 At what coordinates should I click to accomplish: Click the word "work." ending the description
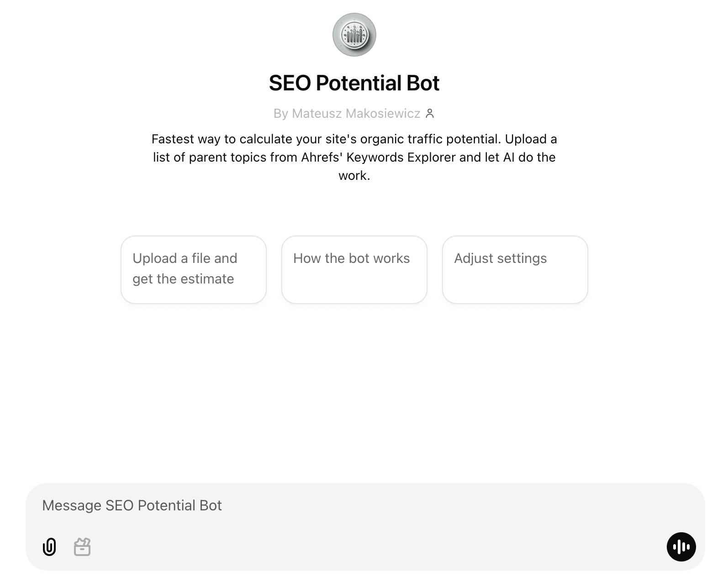click(354, 175)
